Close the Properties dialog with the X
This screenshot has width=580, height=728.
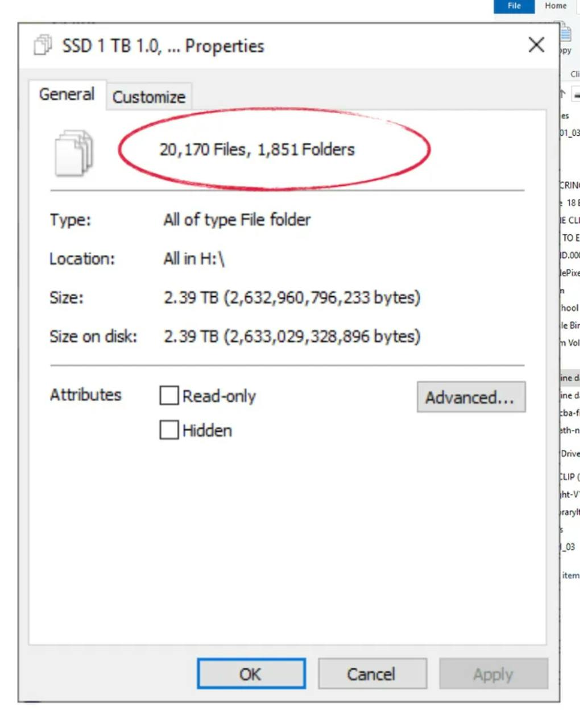click(x=536, y=45)
